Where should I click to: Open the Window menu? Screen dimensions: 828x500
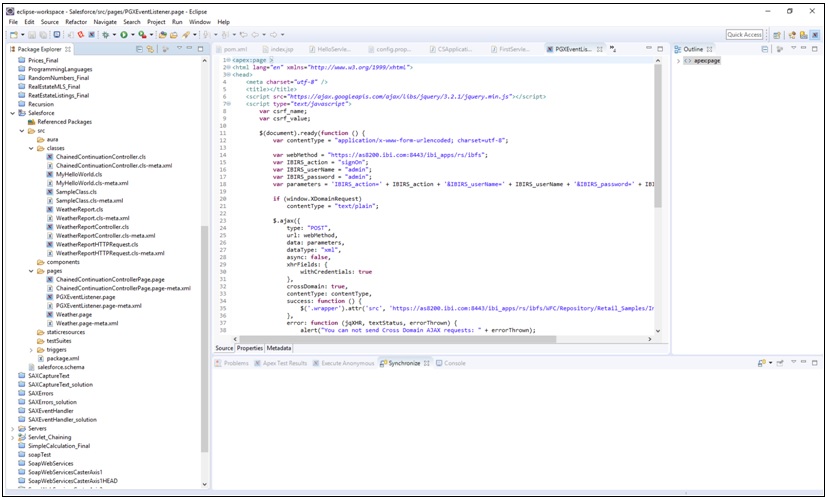pyautogui.click(x=200, y=22)
